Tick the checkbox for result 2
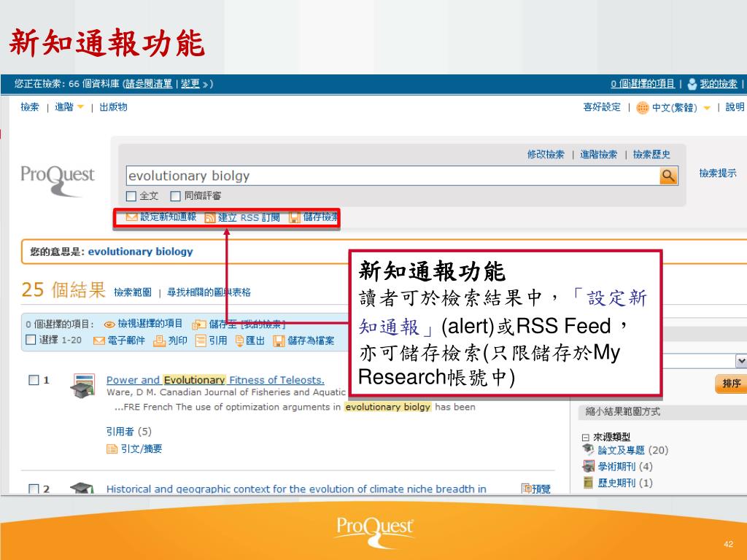The width and height of the screenshot is (747, 560). click(x=34, y=489)
